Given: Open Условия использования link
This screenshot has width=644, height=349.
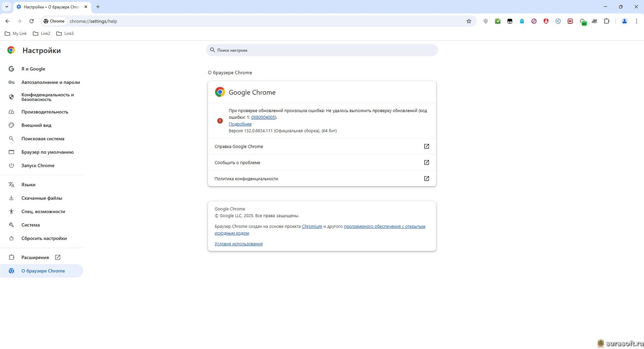Looking at the screenshot, I should click(x=238, y=244).
